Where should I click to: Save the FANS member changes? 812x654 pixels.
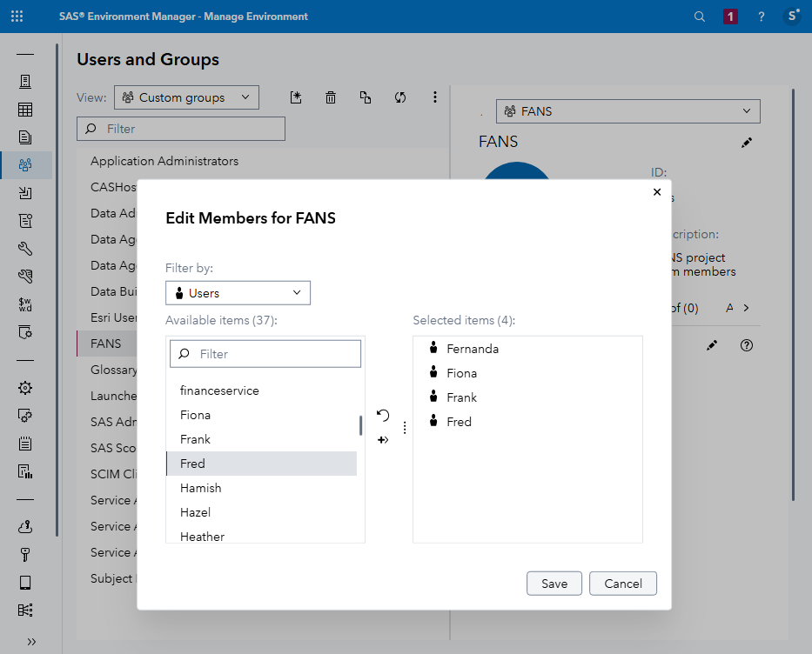[x=554, y=584]
